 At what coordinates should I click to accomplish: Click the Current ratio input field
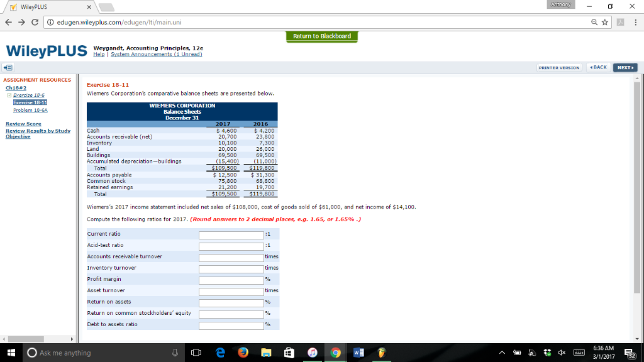[x=231, y=235]
